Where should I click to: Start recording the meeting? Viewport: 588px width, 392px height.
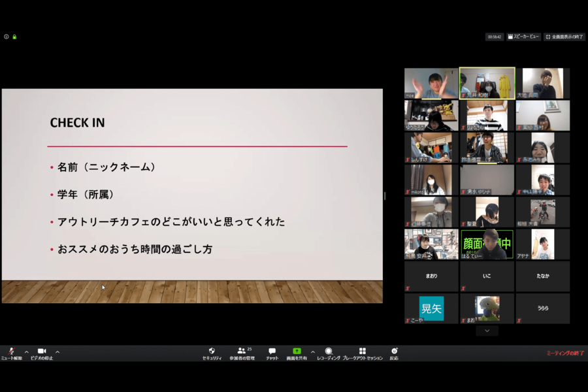[x=329, y=353]
